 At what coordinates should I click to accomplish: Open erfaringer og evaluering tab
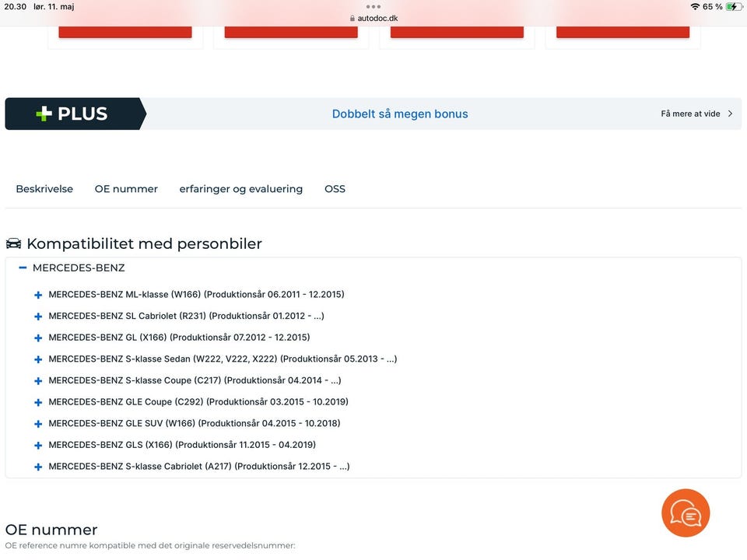[x=241, y=189]
